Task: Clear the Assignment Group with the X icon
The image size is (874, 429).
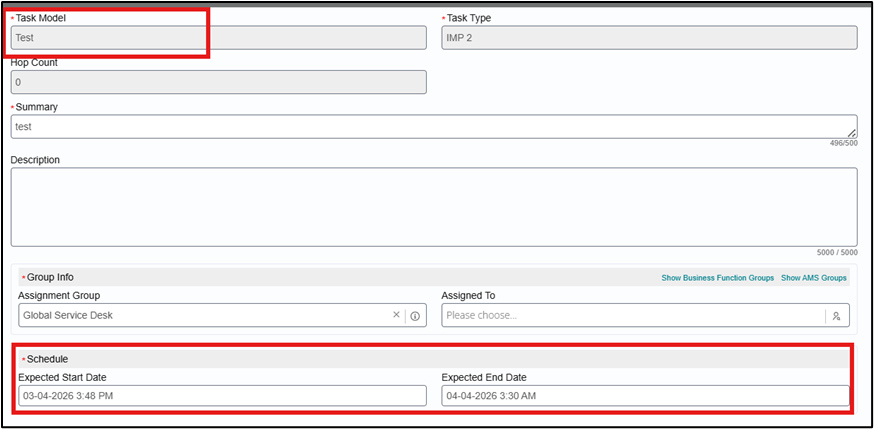Action: 396,315
